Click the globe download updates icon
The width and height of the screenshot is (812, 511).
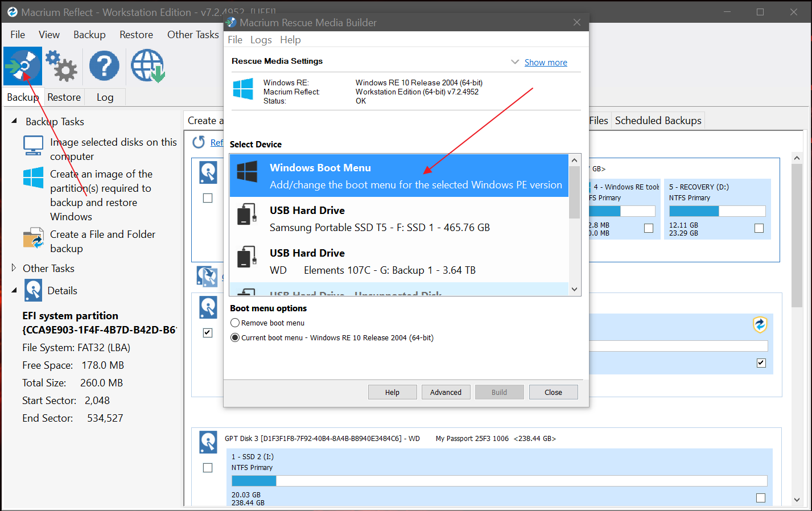tap(148, 66)
